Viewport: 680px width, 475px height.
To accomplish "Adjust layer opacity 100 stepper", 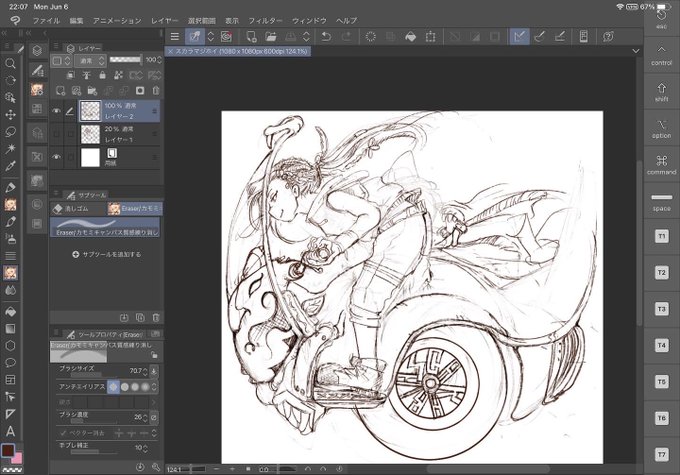I will click(159, 60).
